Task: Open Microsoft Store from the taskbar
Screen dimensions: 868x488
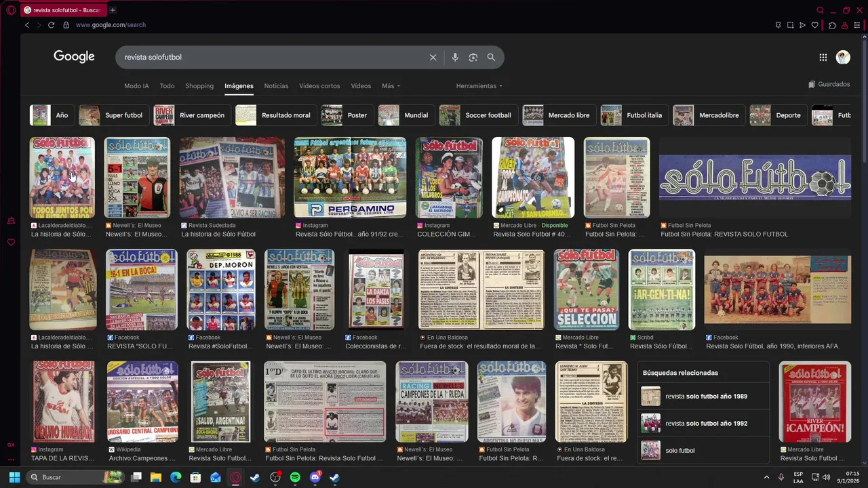Action: click(195, 477)
